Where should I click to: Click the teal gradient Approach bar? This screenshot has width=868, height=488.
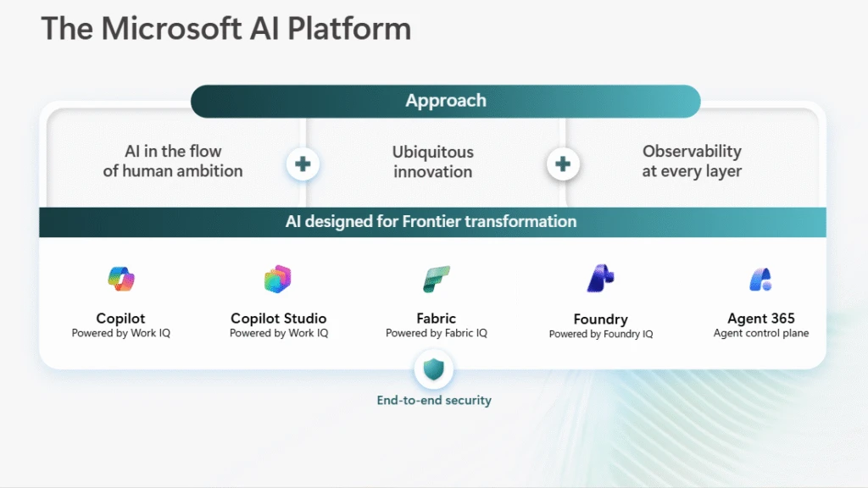pyautogui.click(x=446, y=100)
